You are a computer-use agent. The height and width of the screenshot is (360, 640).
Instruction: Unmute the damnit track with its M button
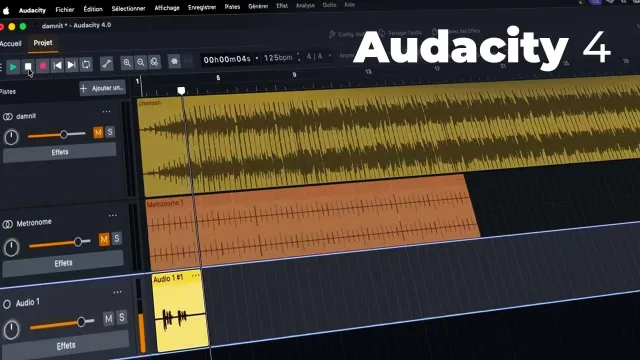click(98, 133)
